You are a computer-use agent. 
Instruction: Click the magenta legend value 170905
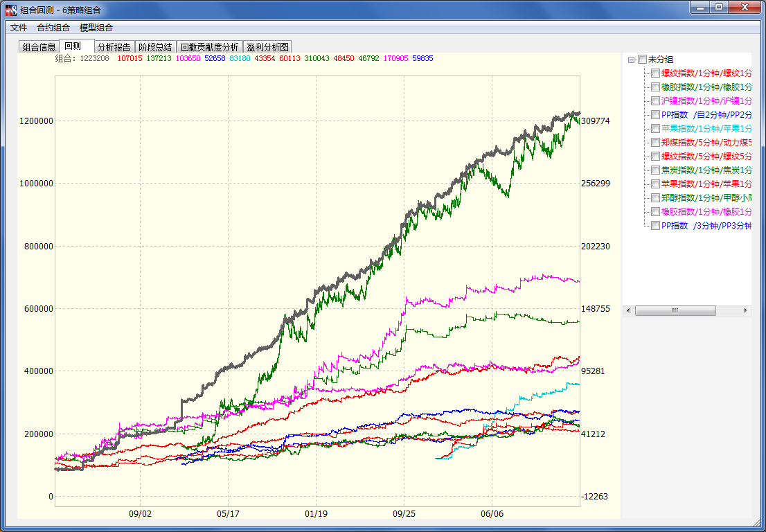(x=395, y=59)
